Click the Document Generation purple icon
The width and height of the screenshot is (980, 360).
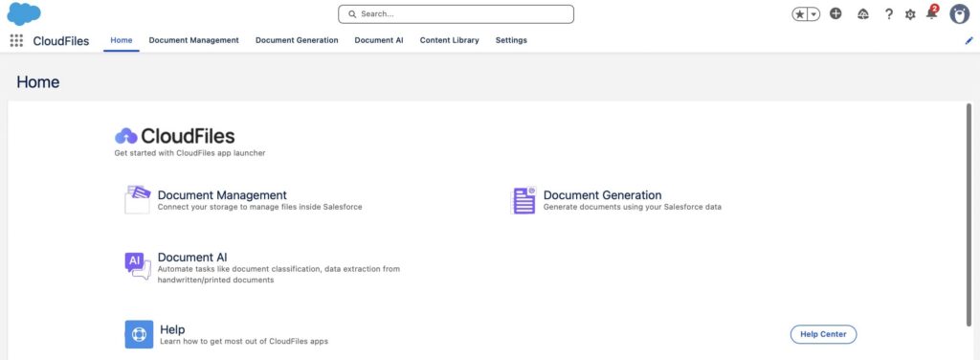(x=523, y=200)
